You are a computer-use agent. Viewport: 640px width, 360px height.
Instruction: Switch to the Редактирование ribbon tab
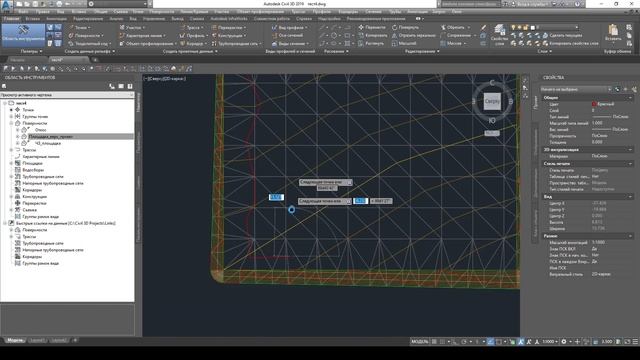click(x=88, y=19)
